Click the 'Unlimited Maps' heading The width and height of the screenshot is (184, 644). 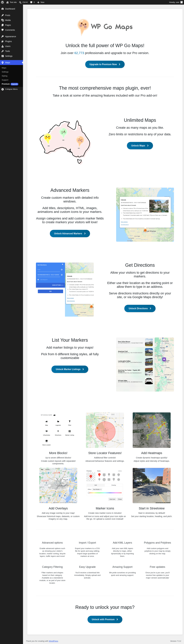click(140, 120)
